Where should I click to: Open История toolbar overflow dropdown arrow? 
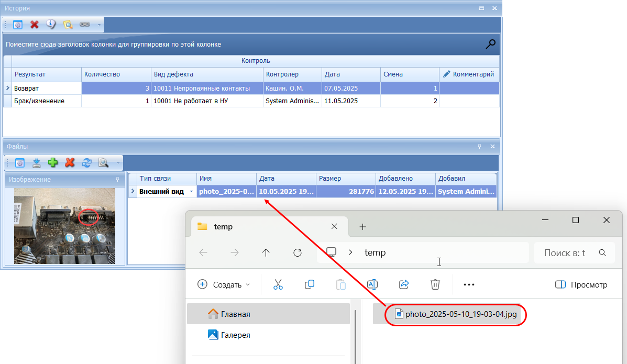tap(99, 25)
